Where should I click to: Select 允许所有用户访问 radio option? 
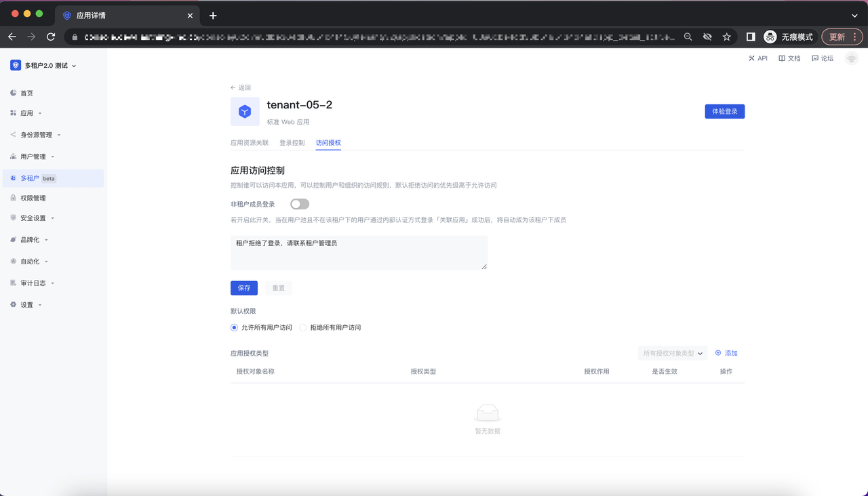[235, 327]
